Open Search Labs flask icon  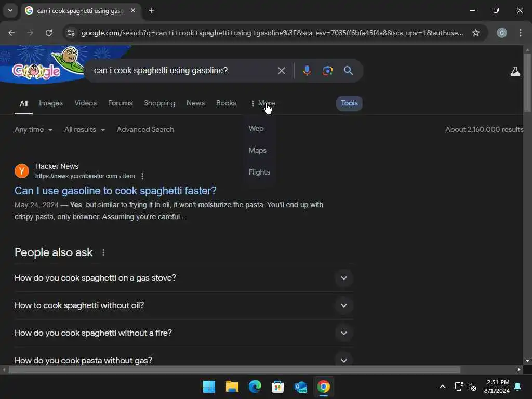tap(515, 71)
